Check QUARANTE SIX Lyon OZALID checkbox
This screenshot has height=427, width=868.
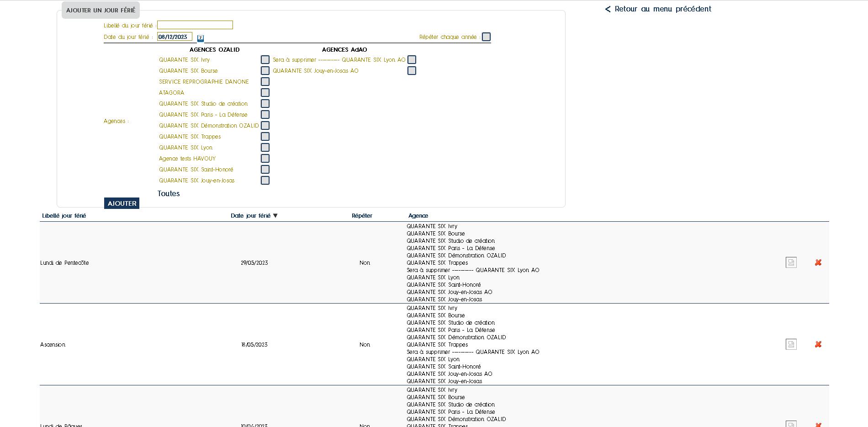click(265, 148)
